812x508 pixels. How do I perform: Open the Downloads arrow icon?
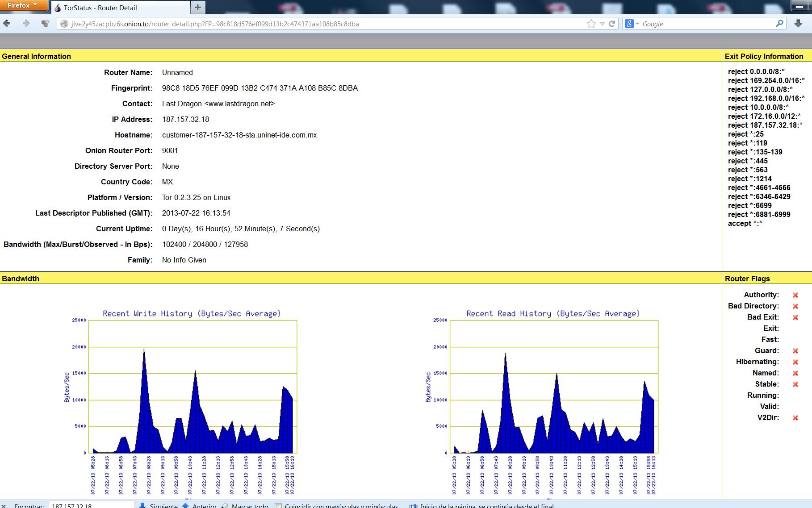click(798, 24)
